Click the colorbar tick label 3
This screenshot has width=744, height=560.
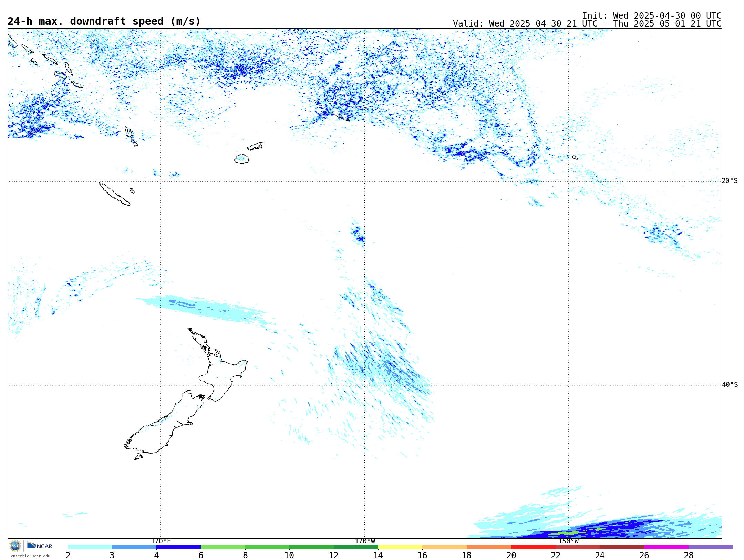click(x=112, y=555)
